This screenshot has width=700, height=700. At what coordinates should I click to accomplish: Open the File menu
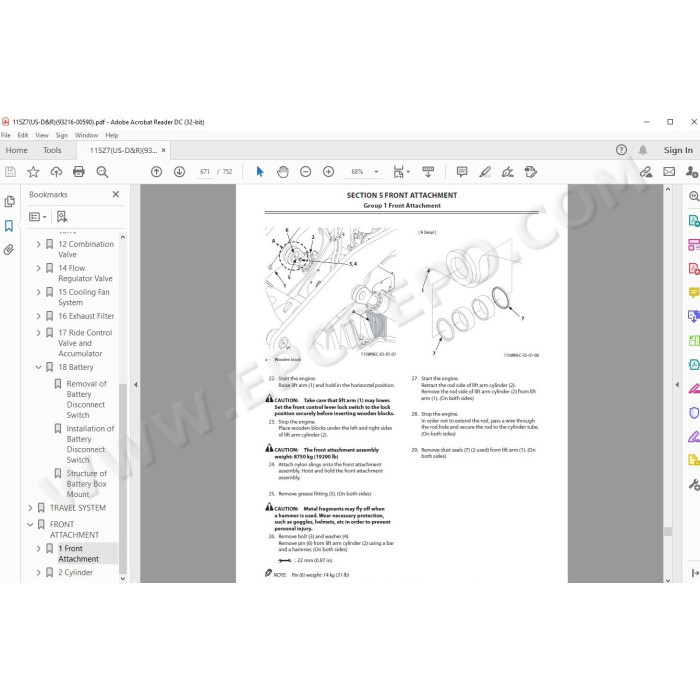6,135
